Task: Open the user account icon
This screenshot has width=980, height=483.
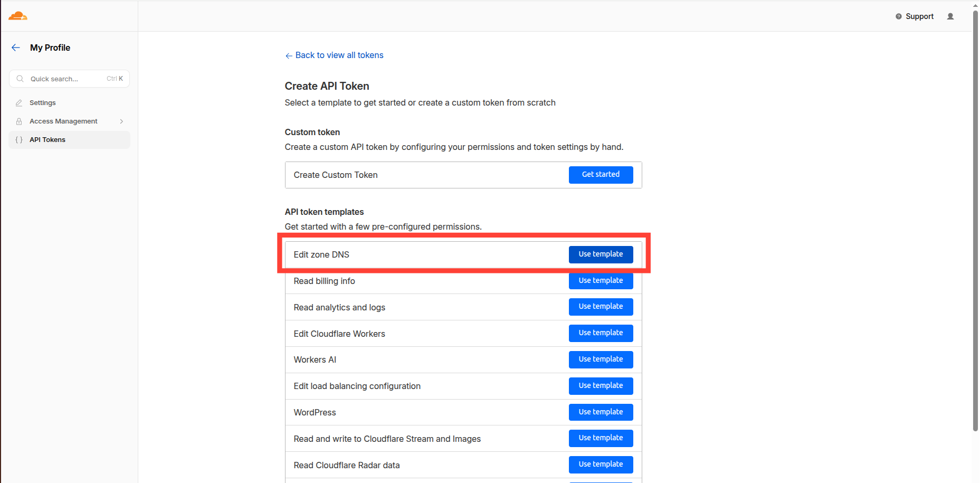Action: tap(950, 16)
